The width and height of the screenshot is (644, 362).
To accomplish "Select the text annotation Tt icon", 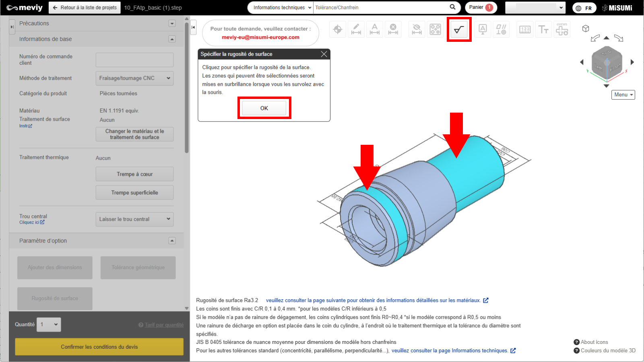I will pos(543,29).
